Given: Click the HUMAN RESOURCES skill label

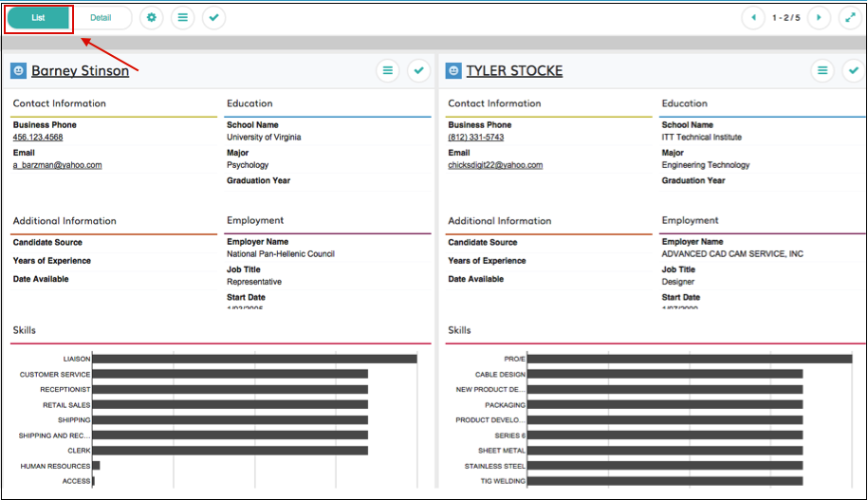Looking at the screenshot, I should [55, 466].
